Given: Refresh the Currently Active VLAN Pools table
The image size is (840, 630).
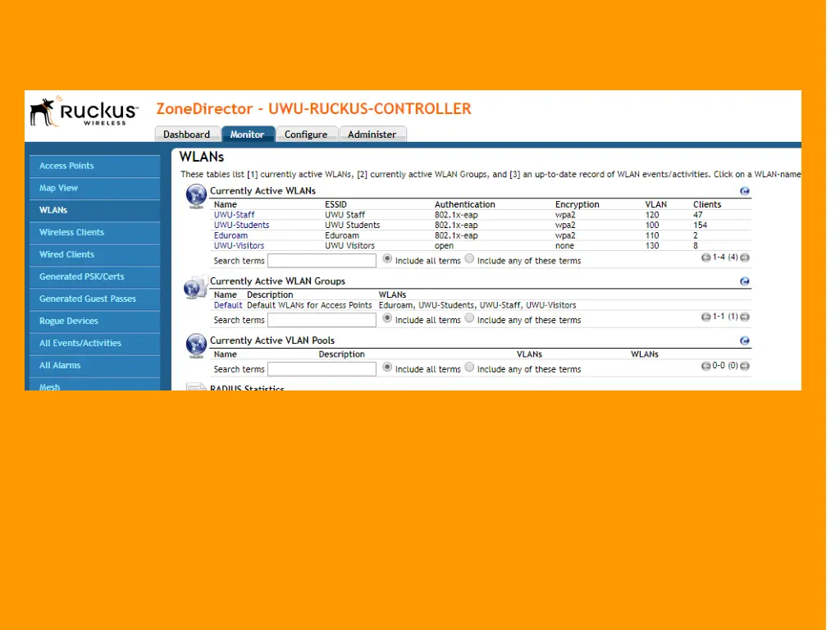Looking at the screenshot, I should [x=744, y=340].
